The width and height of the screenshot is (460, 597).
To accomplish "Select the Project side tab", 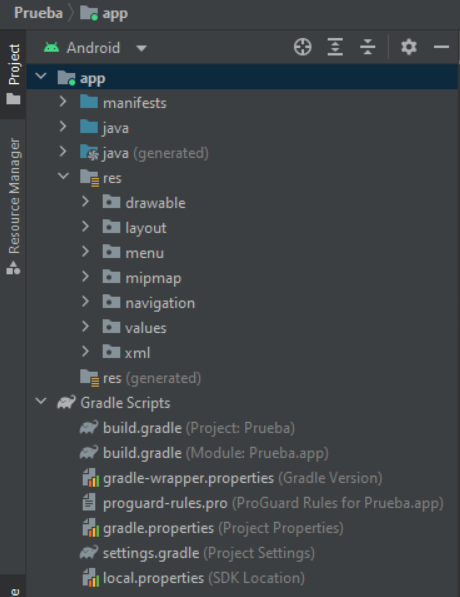I will click(13, 73).
